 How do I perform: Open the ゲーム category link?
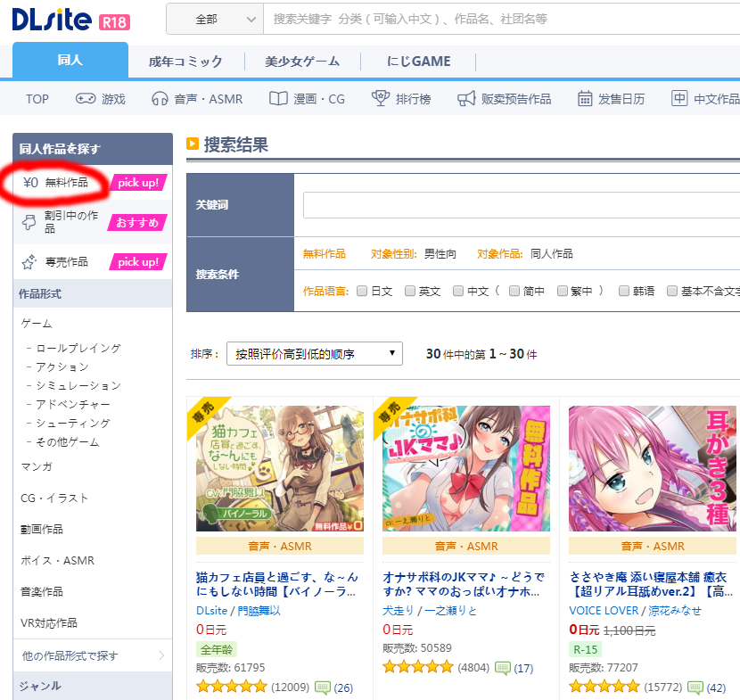37,324
